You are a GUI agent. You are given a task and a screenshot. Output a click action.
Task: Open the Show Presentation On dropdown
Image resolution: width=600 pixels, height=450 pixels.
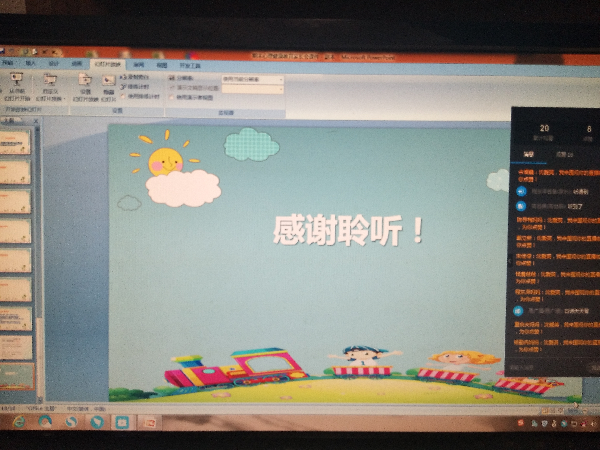253,89
